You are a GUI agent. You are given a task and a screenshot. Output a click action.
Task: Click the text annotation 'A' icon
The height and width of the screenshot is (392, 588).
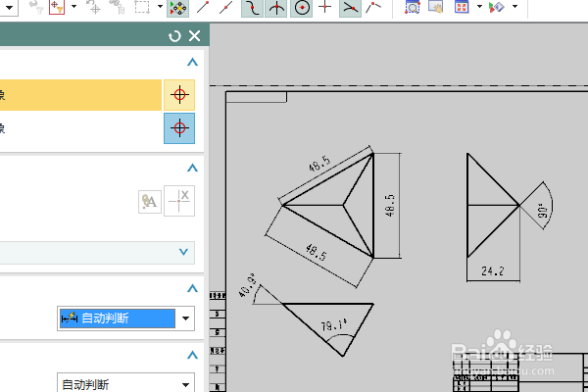(x=150, y=202)
